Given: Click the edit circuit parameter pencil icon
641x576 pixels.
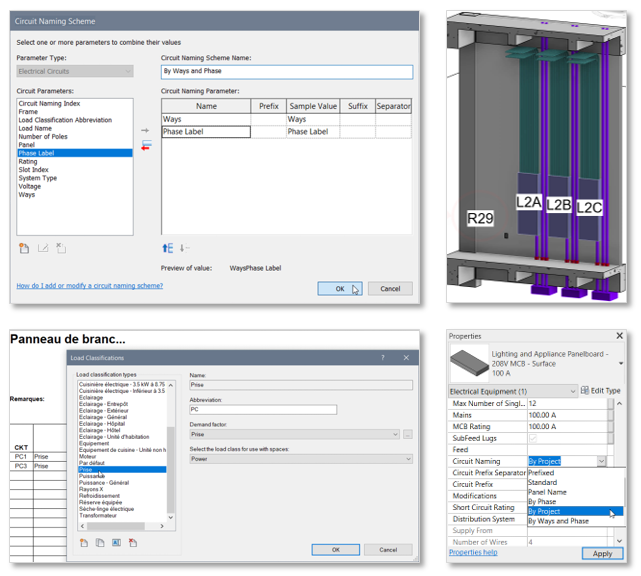Looking at the screenshot, I should (43, 248).
